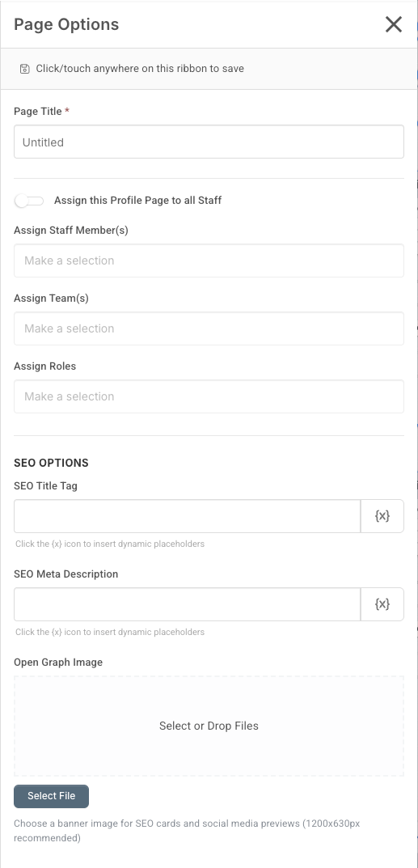Click the Select File button
This screenshot has height=868, width=418.
coord(52,796)
